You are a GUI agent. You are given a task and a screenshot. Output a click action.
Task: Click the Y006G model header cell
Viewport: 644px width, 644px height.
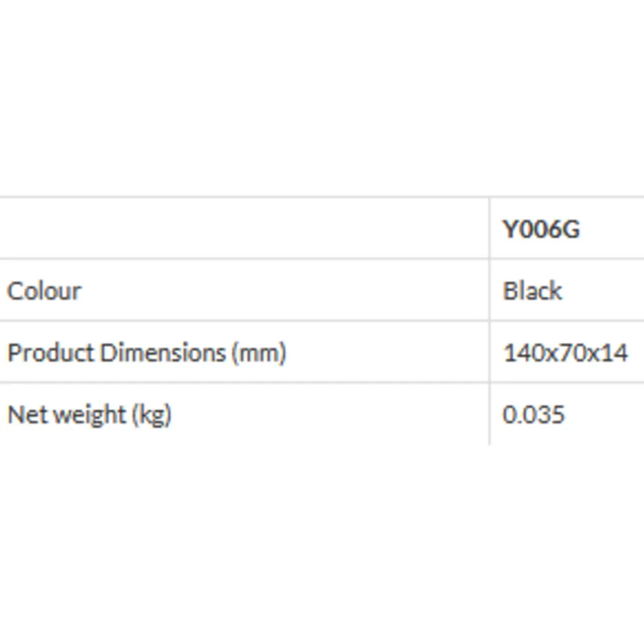click(541, 230)
